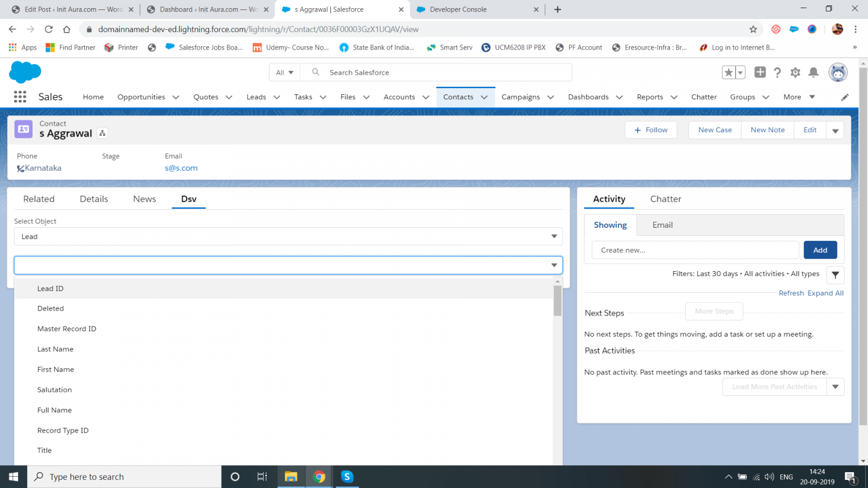Click the Salesforce cloud logo

(x=24, y=72)
